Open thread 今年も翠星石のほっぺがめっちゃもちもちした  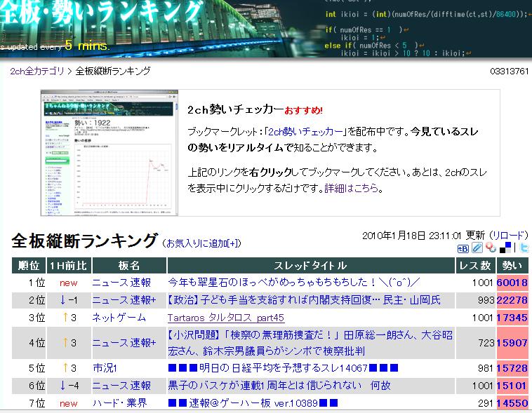293,282
